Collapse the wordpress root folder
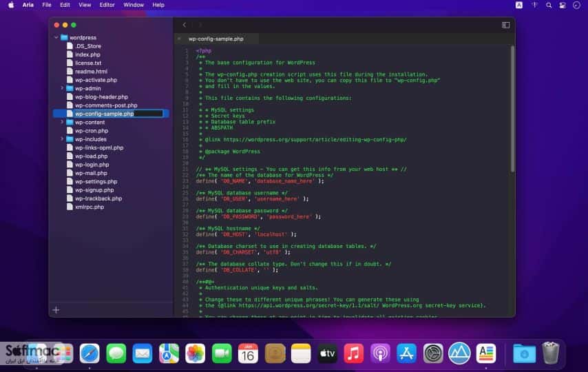 (x=56, y=37)
